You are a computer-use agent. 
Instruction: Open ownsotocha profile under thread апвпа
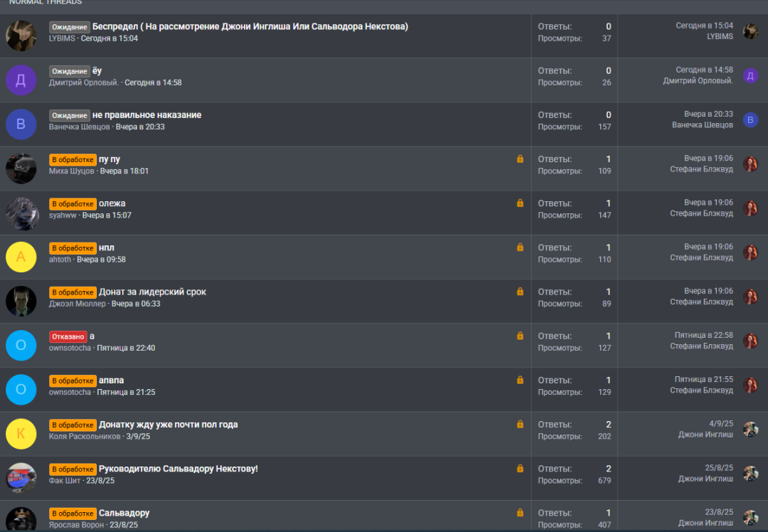70,393
